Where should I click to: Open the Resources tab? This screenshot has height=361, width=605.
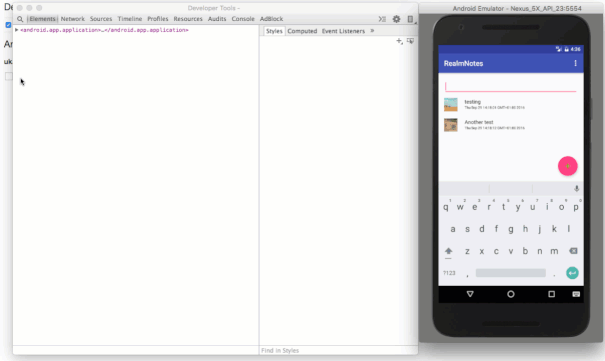188,19
